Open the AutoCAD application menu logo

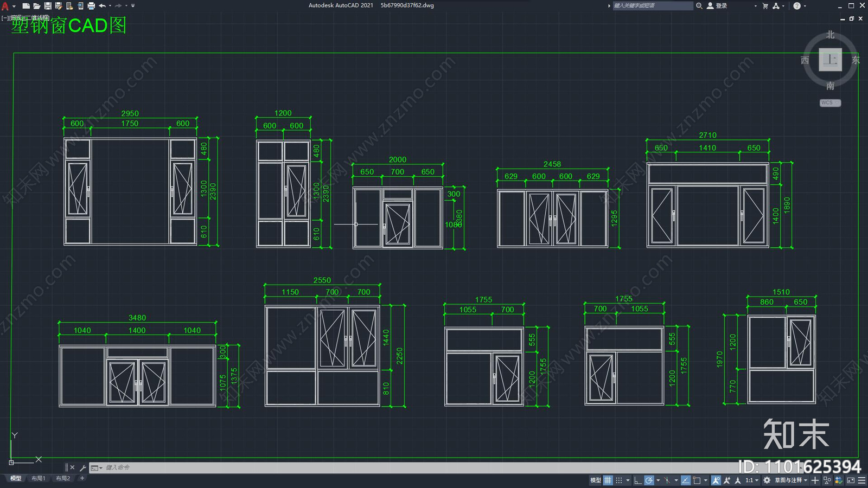click(x=5, y=6)
